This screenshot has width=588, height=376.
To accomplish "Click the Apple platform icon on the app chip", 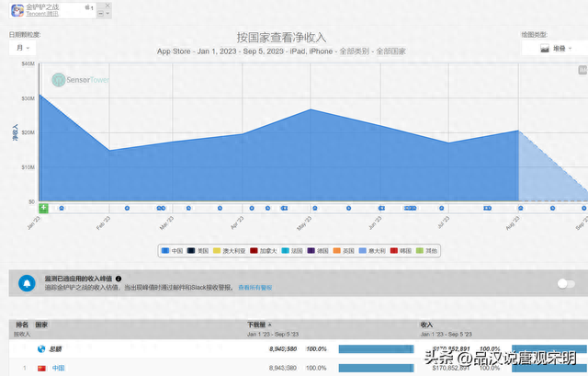I will pyautogui.click(x=87, y=7).
